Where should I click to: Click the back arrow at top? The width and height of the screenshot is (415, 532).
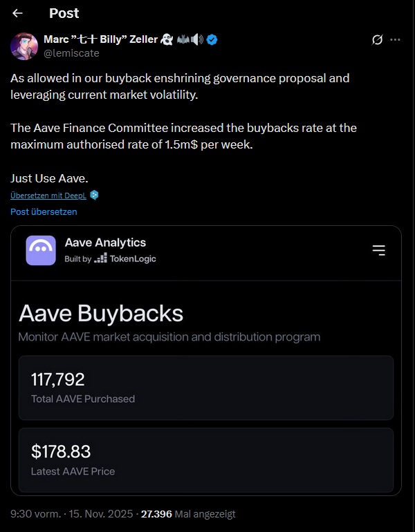[18, 13]
